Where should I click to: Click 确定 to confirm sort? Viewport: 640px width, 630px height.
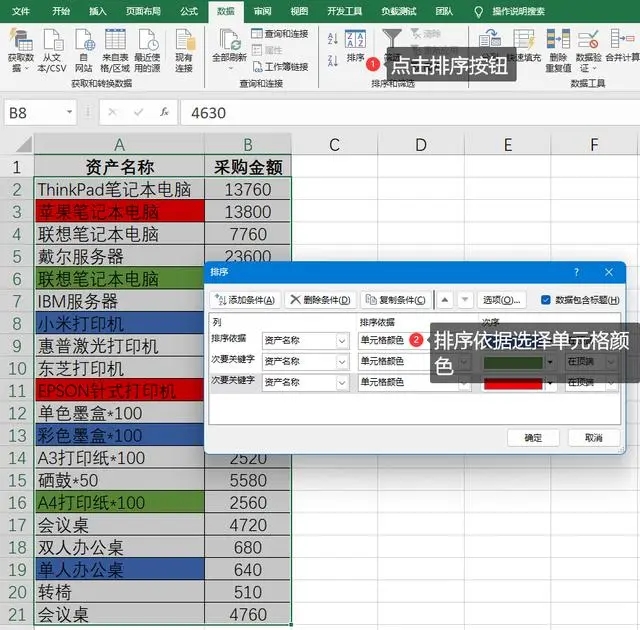tap(533, 438)
